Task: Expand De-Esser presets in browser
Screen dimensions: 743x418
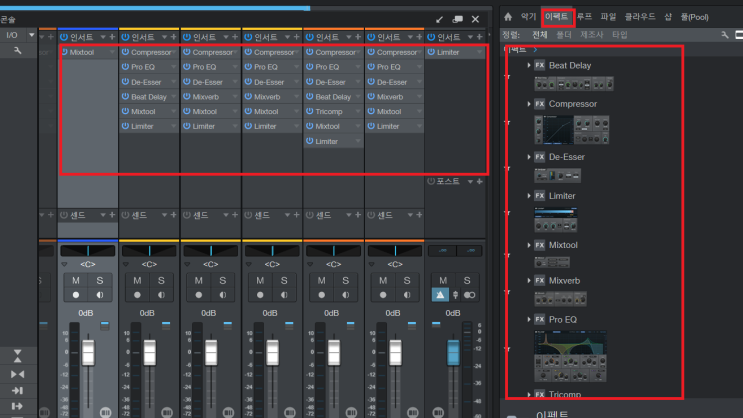Action: click(529, 157)
